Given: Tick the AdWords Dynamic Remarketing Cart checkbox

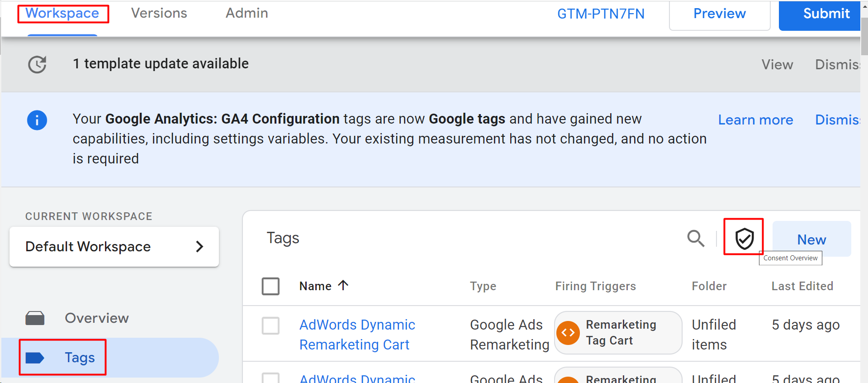Looking at the screenshot, I should pos(270,326).
